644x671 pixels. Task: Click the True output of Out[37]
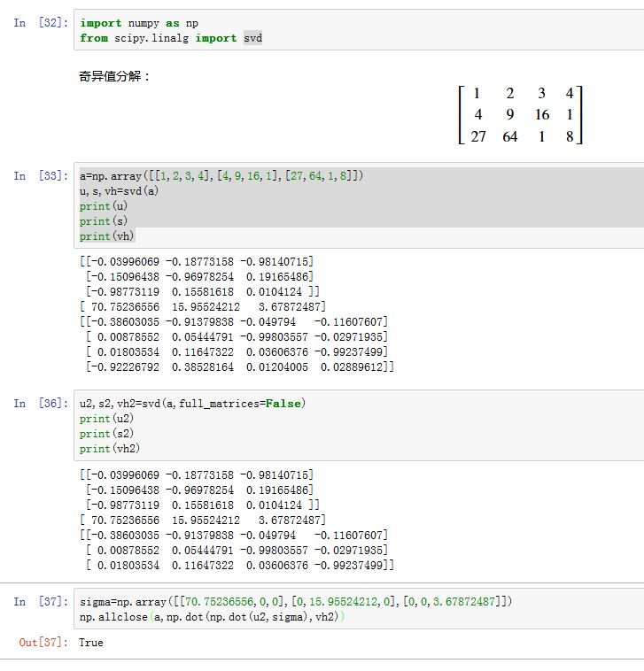[x=91, y=643]
